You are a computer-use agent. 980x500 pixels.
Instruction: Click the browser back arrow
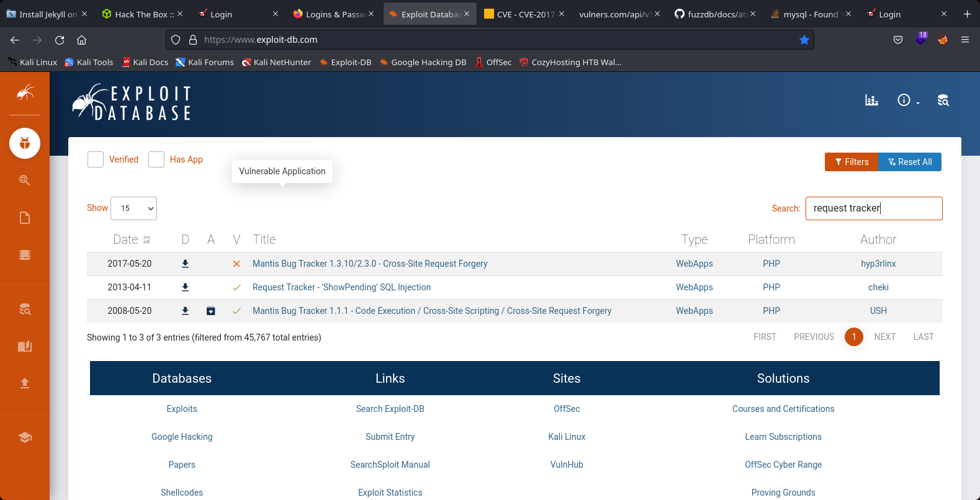pos(15,40)
